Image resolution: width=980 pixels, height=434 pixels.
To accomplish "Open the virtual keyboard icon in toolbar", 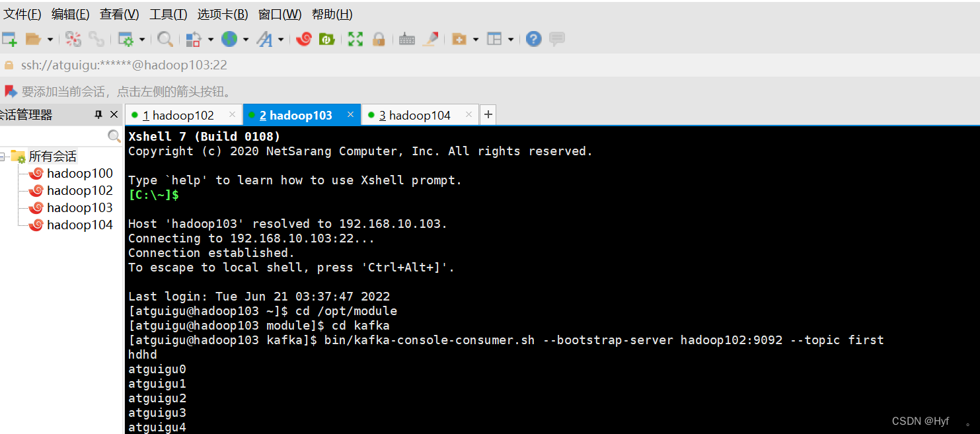I will pyautogui.click(x=407, y=40).
